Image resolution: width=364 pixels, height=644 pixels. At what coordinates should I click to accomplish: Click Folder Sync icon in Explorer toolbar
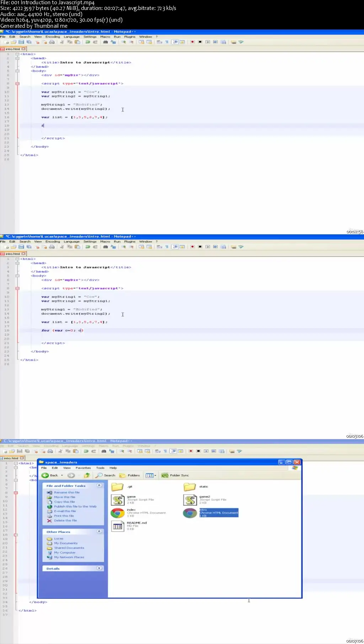(x=175, y=475)
